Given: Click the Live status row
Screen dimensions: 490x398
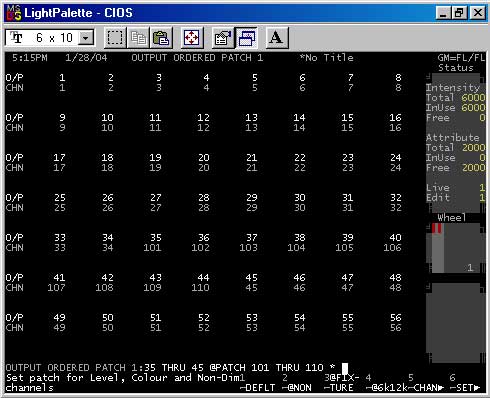Looking at the screenshot, I should click(455, 188).
